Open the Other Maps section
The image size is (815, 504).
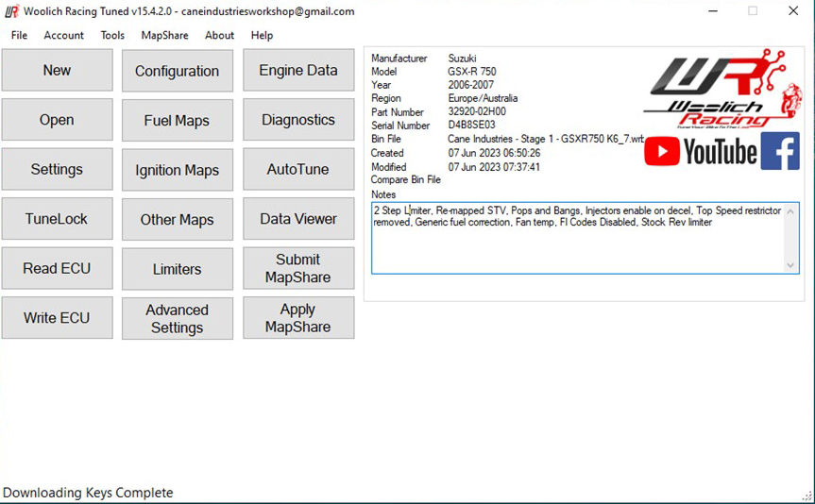point(178,219)
